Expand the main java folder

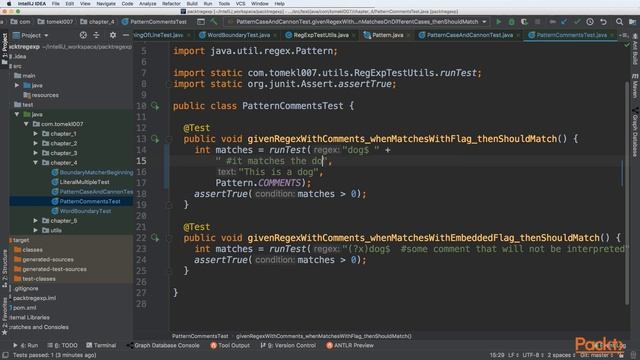(x=17, y=85)
